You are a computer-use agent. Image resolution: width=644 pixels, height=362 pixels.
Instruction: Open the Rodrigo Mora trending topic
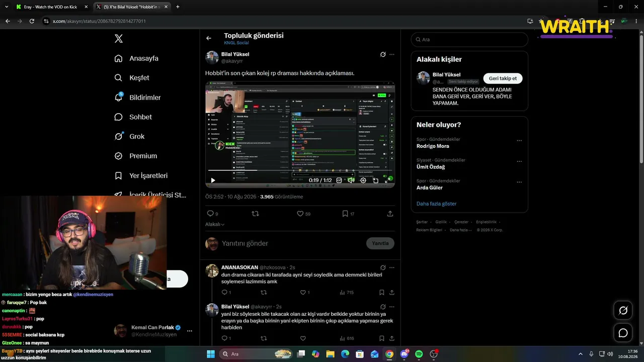point(433,146)
